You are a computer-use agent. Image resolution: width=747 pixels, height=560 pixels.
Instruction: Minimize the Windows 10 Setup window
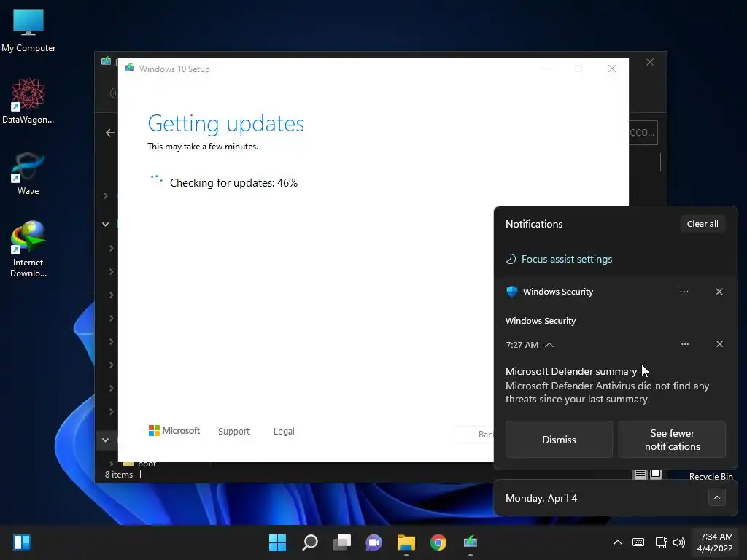546,69
